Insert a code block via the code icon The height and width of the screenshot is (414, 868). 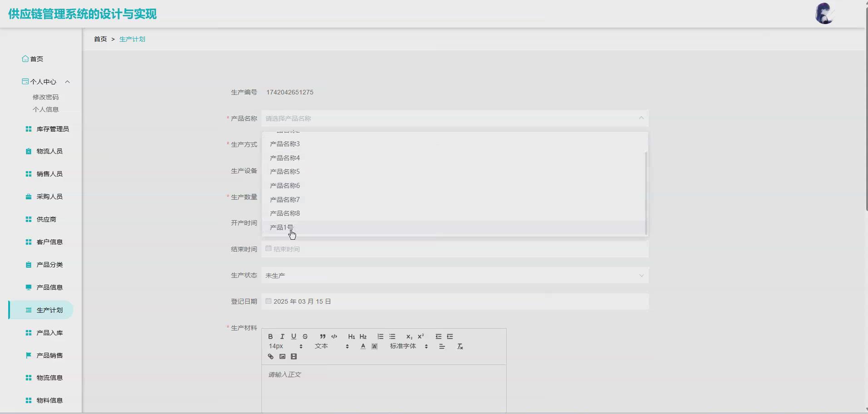point(334,336)
